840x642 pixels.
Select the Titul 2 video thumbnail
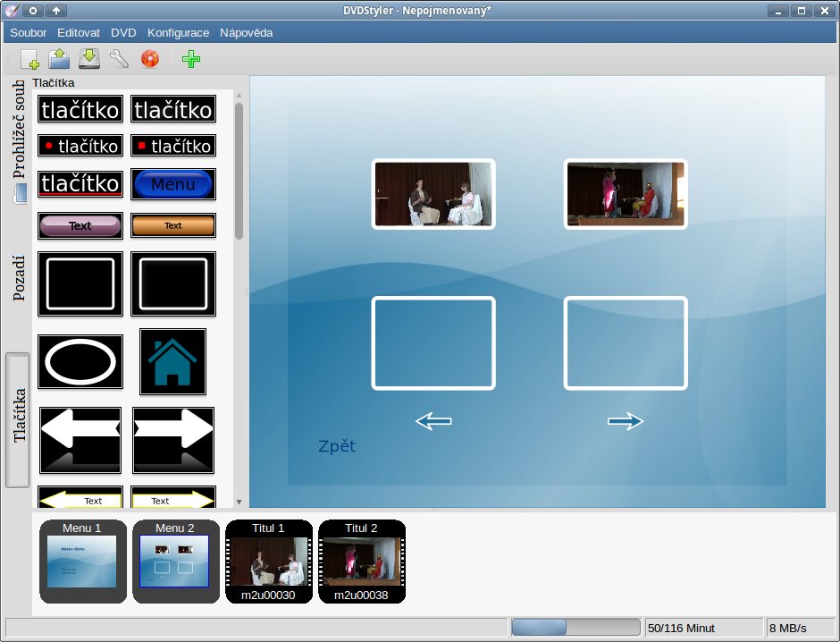point(362,562)
